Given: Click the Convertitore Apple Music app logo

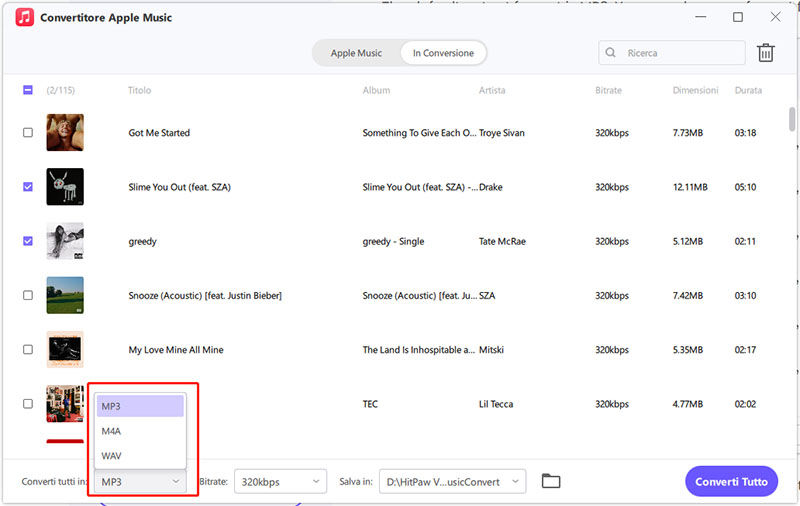Looking at the screenshot, I should (24, 17).
